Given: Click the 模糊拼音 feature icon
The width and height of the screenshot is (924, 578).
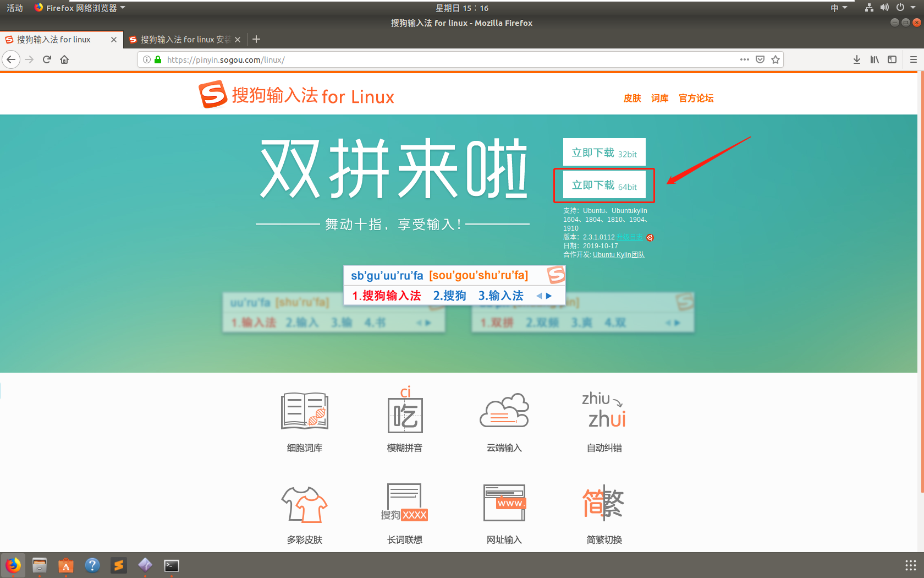Looking at the screenshot, I should pyautogui.click(x=405, y=409).
